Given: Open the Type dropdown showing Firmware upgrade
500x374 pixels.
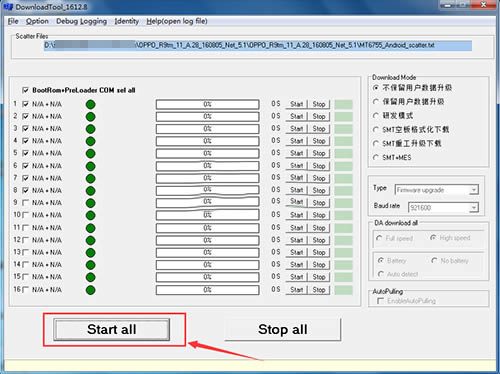Looking at the screenshot, I should 437,190.
